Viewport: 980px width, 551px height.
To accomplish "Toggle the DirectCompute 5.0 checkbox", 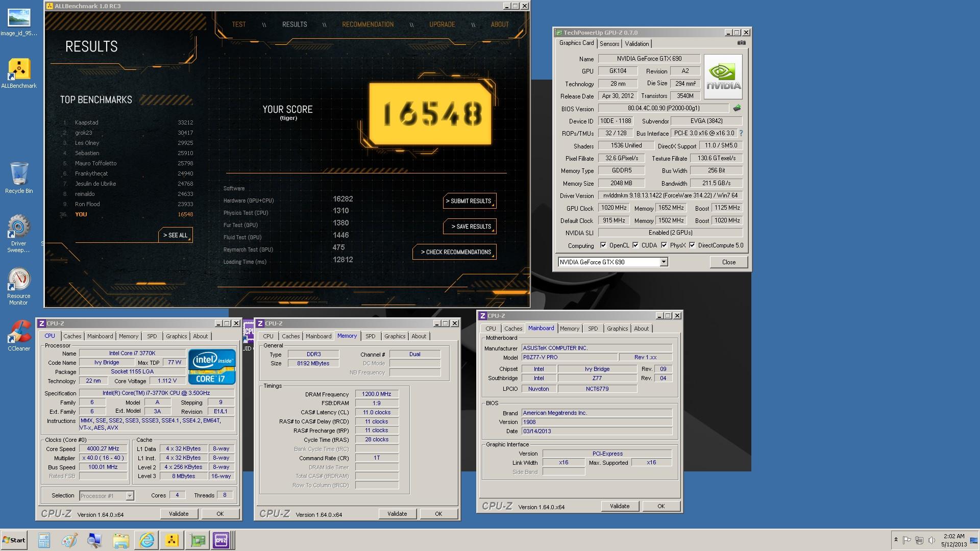I will point(692,245).
